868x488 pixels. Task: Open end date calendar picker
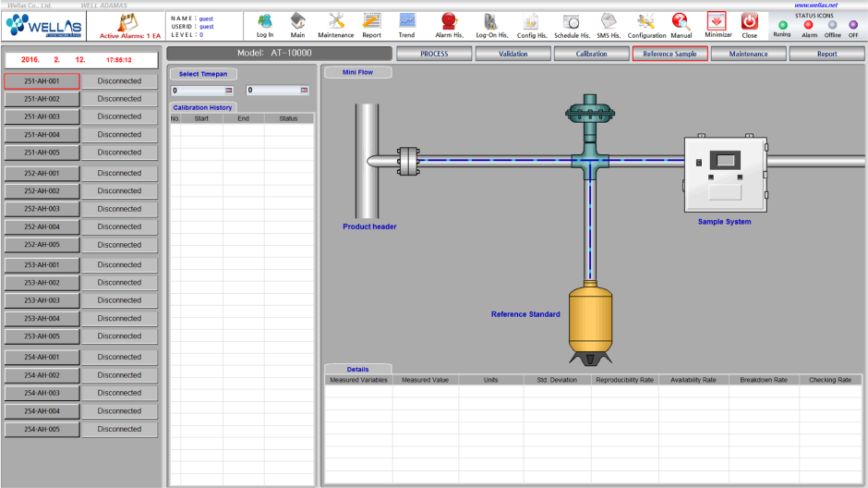(304, 91)
